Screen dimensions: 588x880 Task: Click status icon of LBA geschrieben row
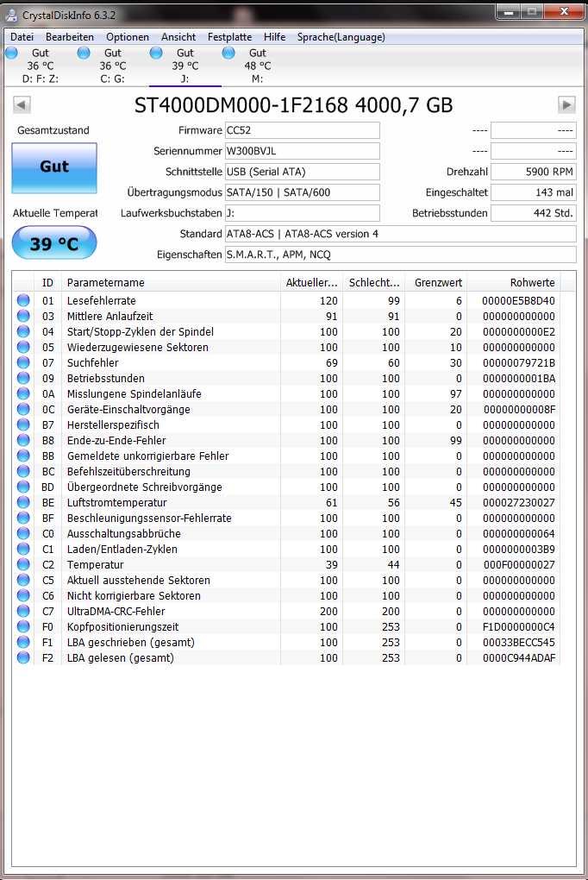(23, 642)
